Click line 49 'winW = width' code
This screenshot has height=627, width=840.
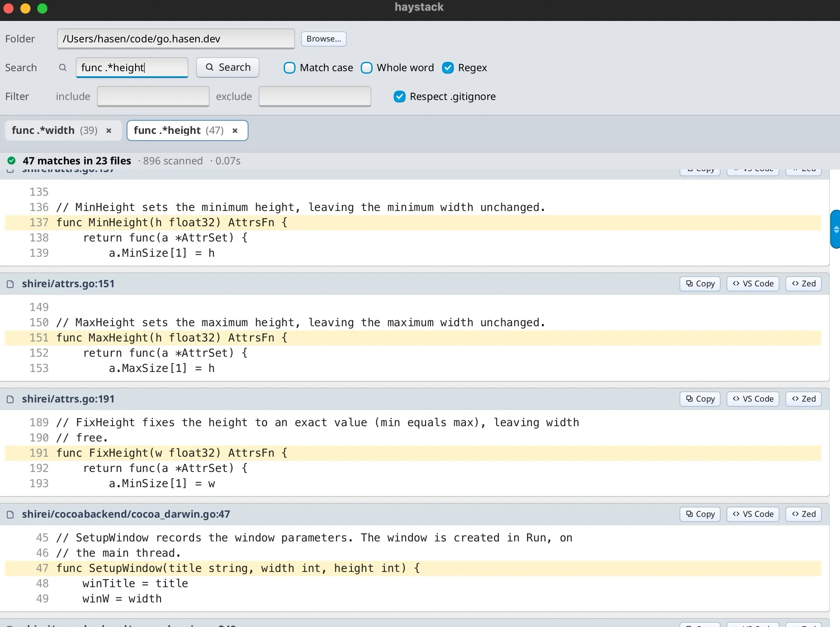point(122,599)
